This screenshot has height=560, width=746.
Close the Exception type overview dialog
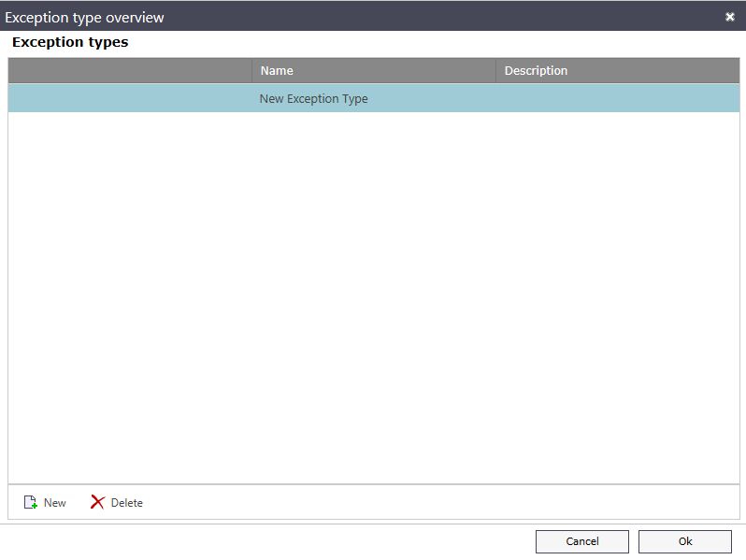point(730,17)
